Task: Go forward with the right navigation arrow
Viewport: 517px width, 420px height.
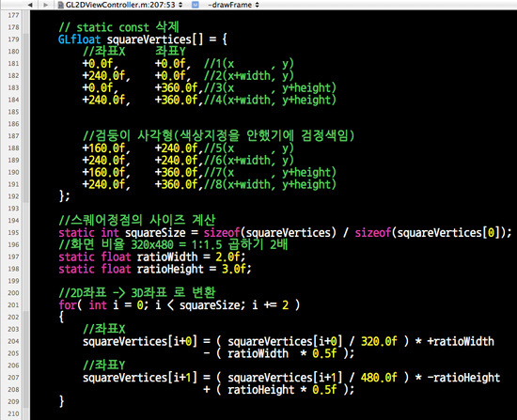Action: [46, 5]
